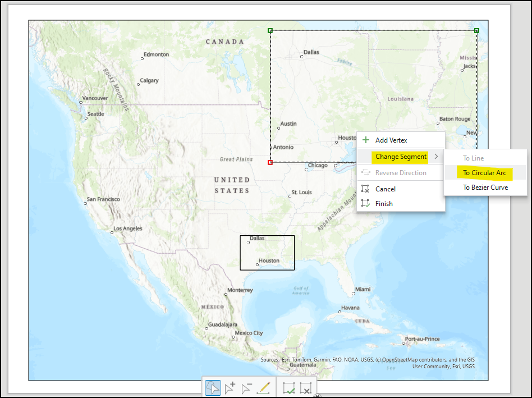The image size is (532, 398).
Task: Select the To Bezier Curve option
Action: pos(485,187)
